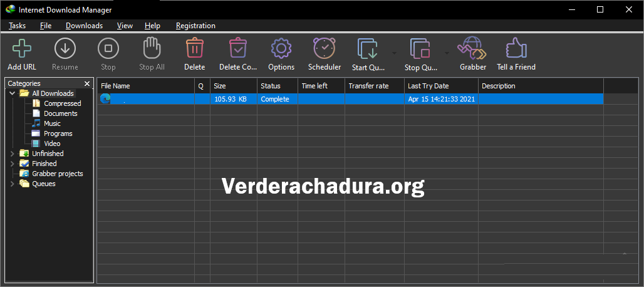The height and width of the screenshot is (287, 644).
Task: Click the Edge file icon in the download row
Action: coord(105,99)
